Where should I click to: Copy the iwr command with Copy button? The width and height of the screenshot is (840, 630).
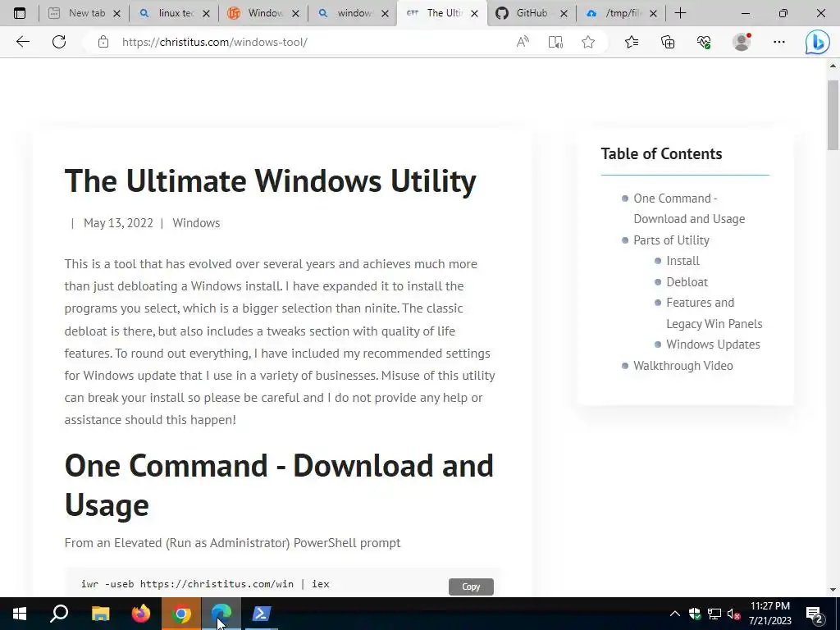[471, 587]
